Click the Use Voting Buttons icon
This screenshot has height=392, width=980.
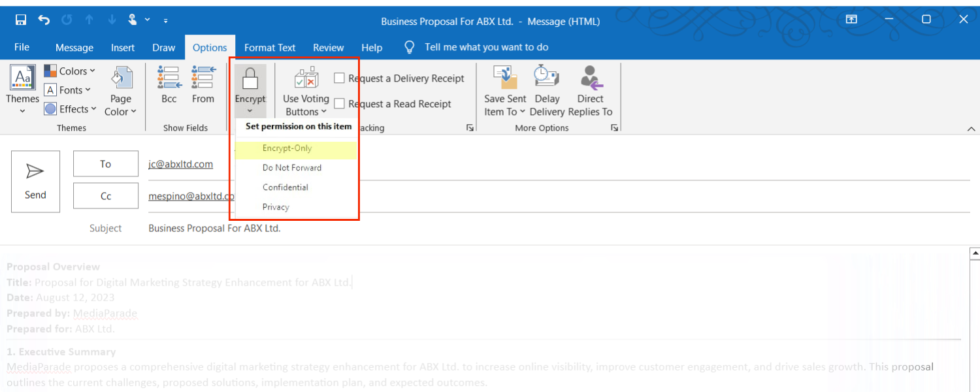(305, 77)
